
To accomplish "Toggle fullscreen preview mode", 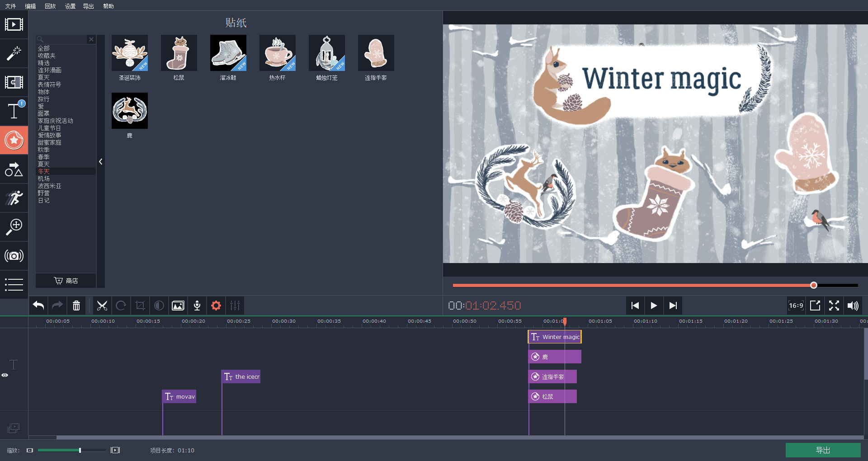I will tap(834, 306).
